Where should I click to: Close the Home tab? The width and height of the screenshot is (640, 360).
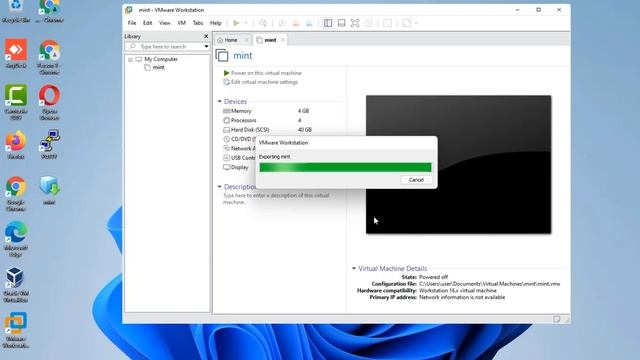click(x=247, y=40)
